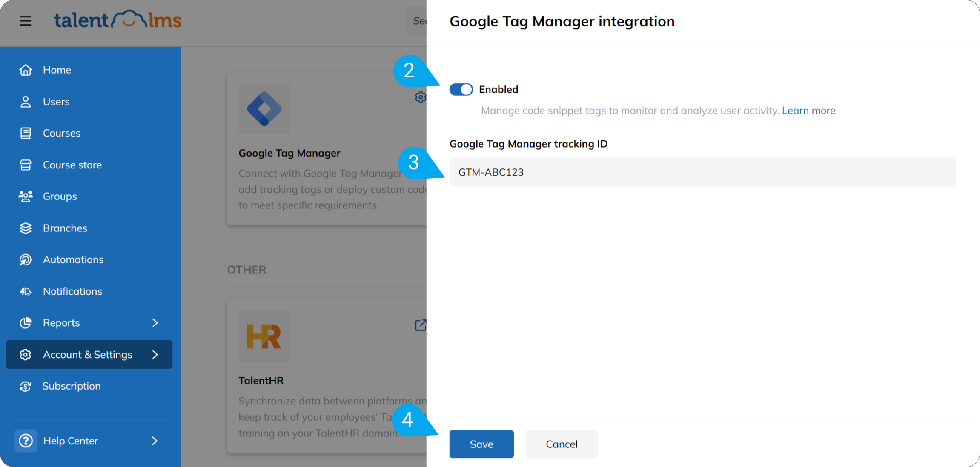
Task: Open Subscription menu item
Action: 72,386
